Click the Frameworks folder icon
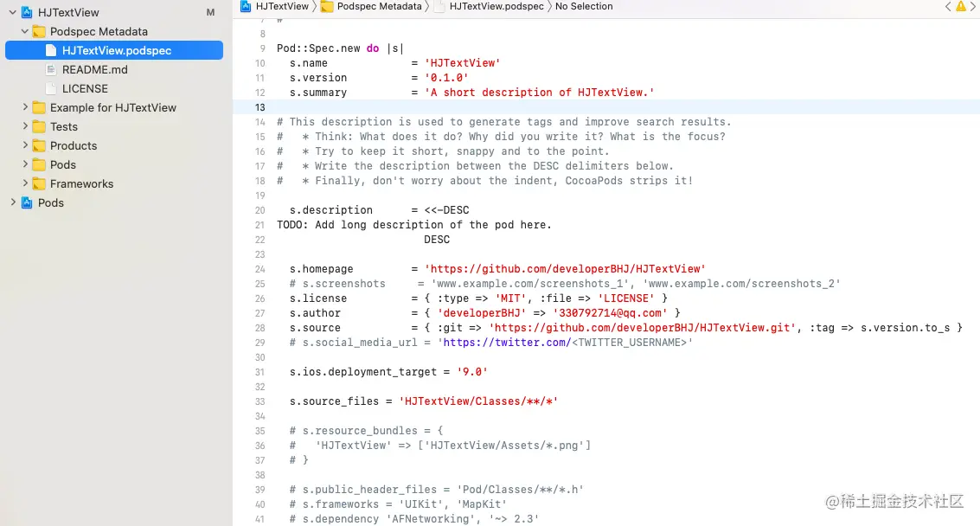Viewport: 980px width, 526px height. (x=39, y=183)
